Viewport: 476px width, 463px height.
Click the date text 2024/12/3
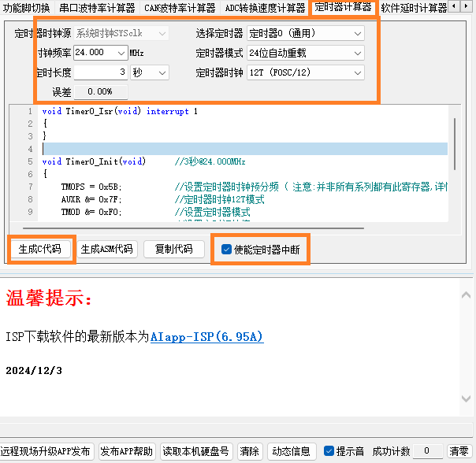tap(34, 370)
